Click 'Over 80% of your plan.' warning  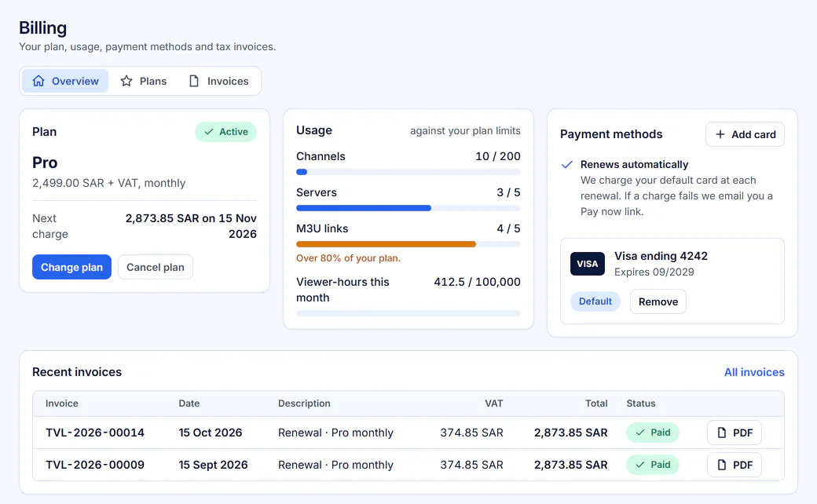point(348,258)
